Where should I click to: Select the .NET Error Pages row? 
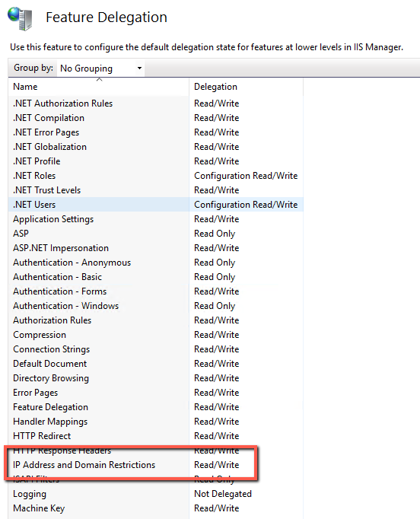click(155, 132)
